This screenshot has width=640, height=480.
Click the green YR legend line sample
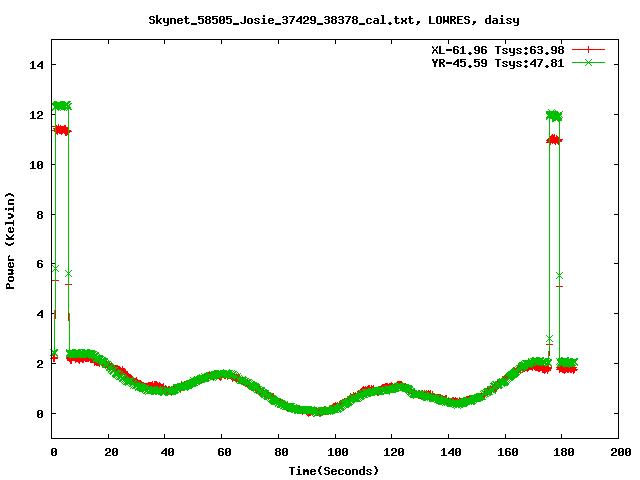[588, 62]
